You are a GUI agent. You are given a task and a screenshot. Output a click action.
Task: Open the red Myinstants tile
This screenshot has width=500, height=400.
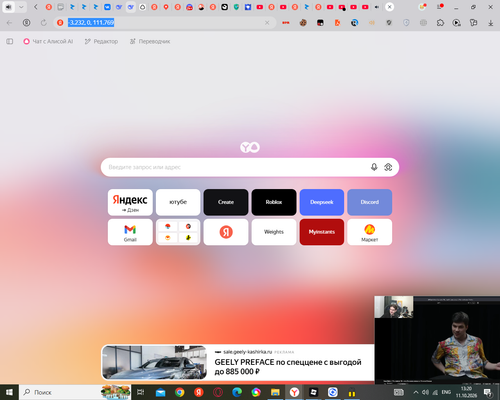(322, 232)
